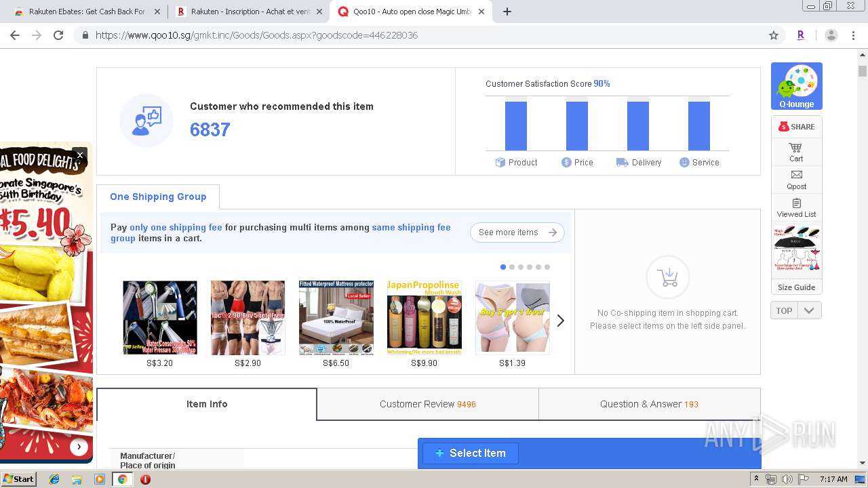Click the Delivery score bar
Viewport: 868px width, 488px height.
638,125
